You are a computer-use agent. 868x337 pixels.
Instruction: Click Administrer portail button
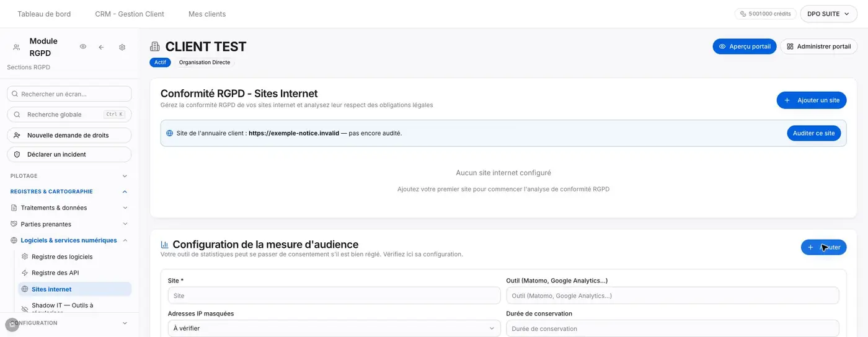pyautogui.click(x=818, y=46)
